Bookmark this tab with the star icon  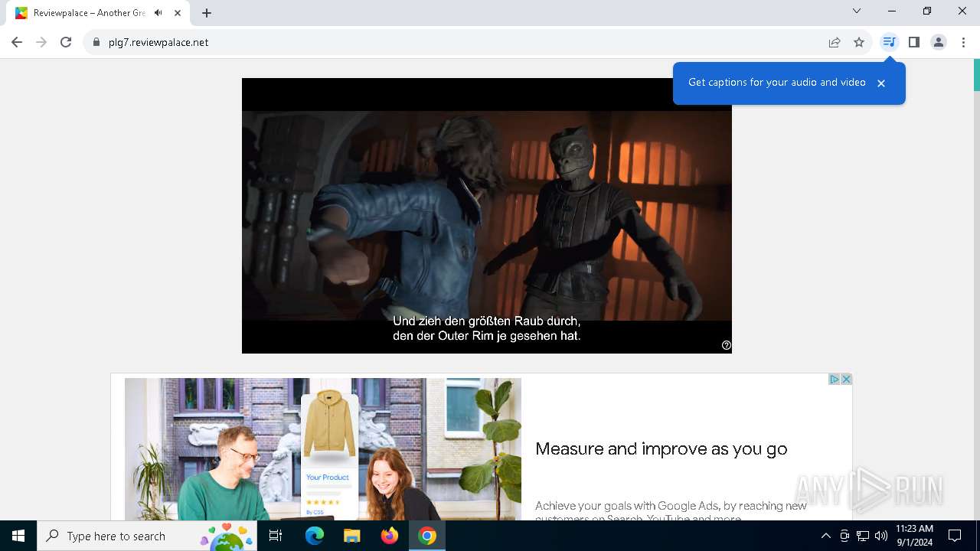pyautogui.click(x=859, y=42)
